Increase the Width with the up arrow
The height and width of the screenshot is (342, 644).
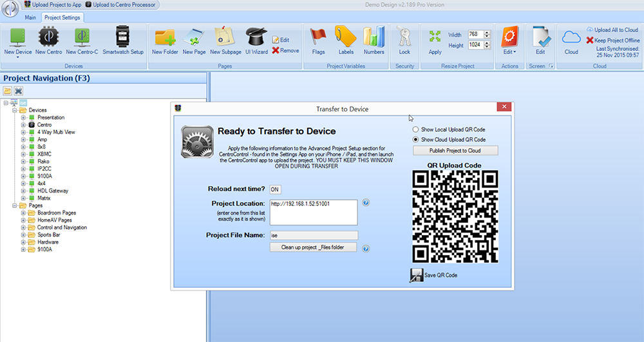(x=487, y=32)
